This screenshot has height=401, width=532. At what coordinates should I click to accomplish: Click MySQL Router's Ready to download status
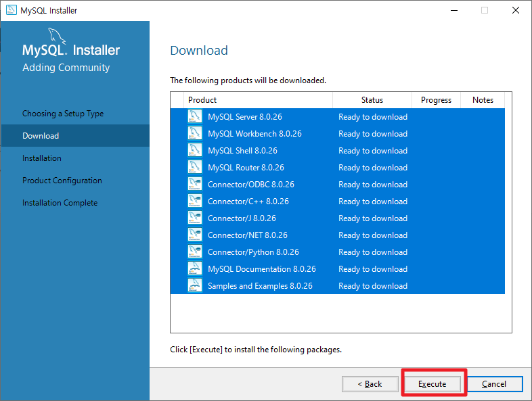373,168
